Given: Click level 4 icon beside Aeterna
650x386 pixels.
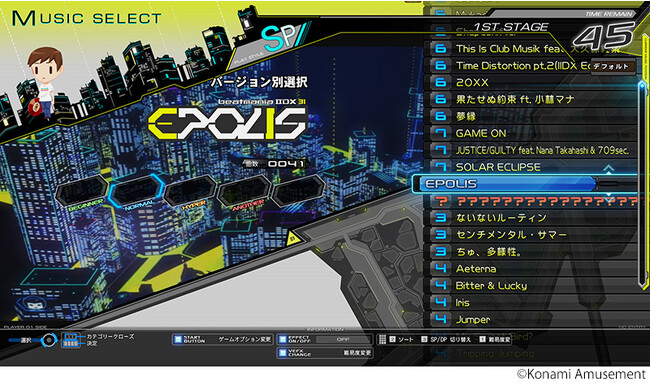Looking at the screenshot, I should (441, 269).
